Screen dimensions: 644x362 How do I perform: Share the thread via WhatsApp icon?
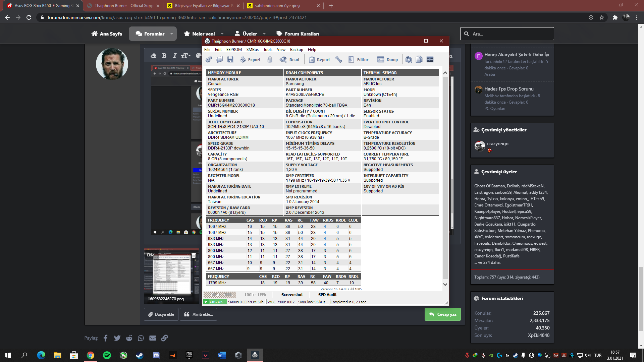pyautogui.click(x=141, y=338)
